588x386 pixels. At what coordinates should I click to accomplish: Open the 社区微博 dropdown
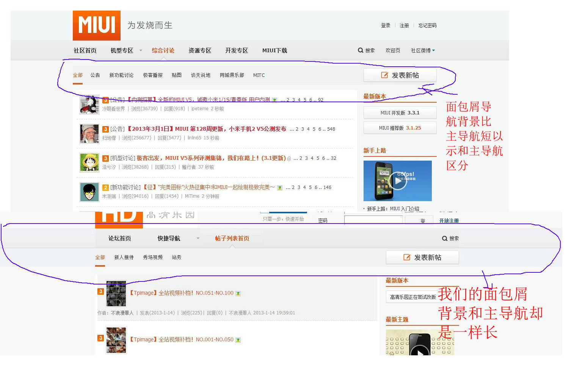tap(422, 50)
